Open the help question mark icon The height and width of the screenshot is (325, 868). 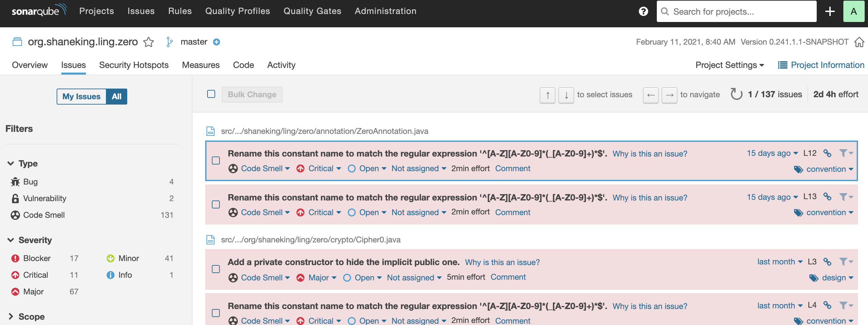point(643,11)
